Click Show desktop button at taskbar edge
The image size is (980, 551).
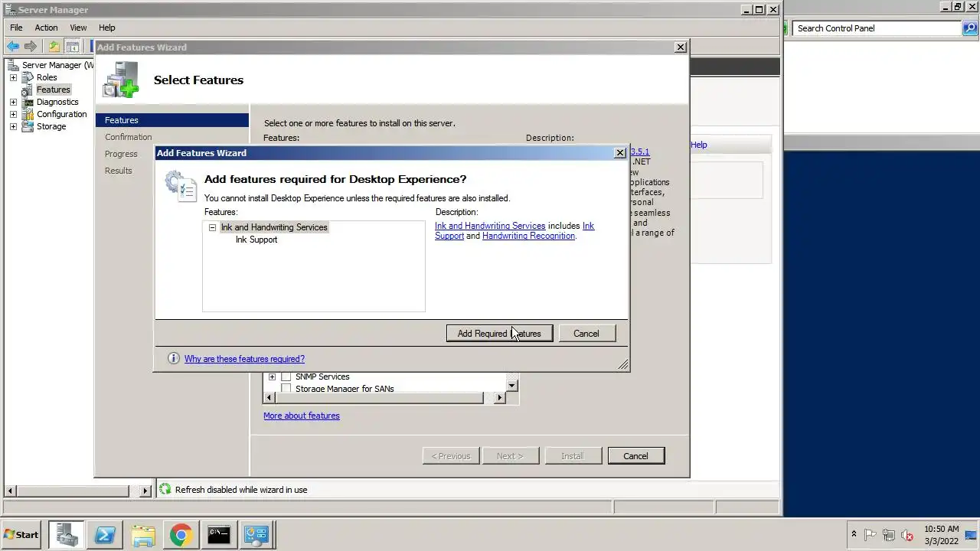coord(972,535)
